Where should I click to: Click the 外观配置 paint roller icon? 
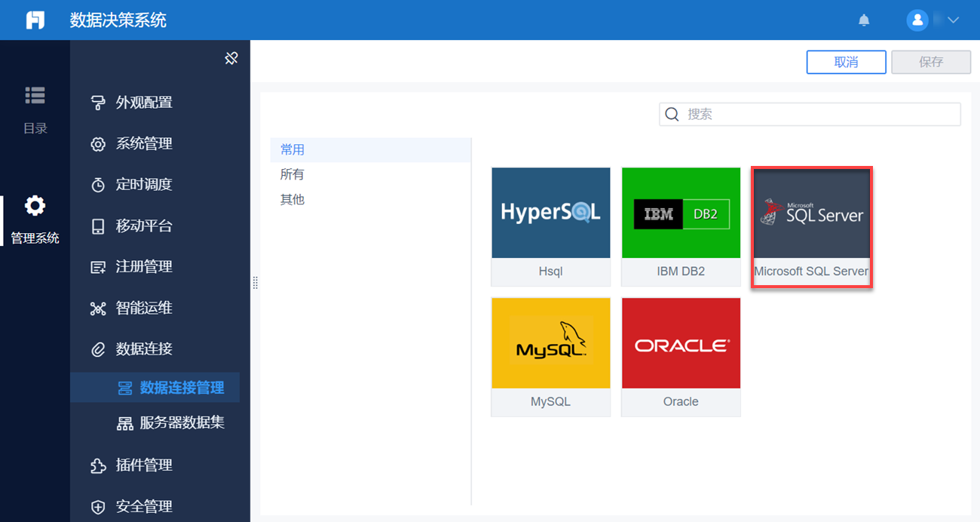pos(98,103)
